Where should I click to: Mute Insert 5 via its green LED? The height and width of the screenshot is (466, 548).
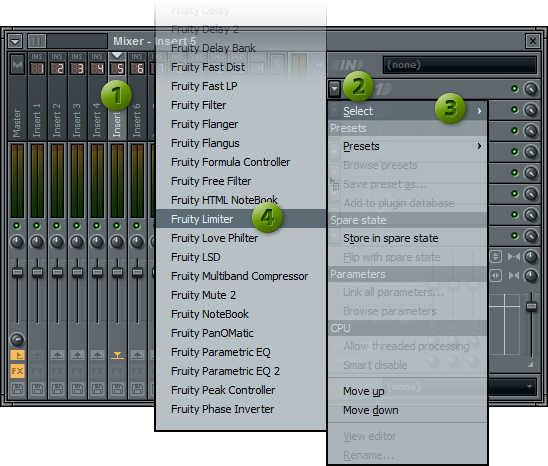(117, 226)
